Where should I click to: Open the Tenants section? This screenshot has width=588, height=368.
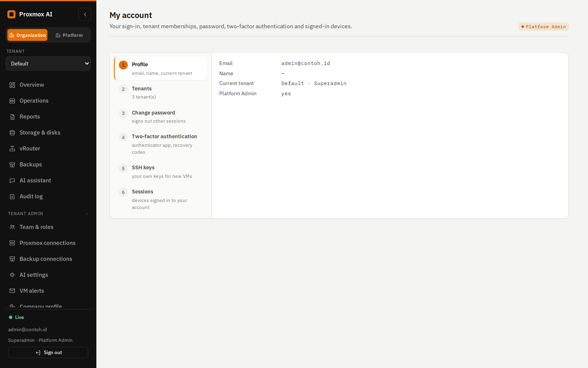161,92
